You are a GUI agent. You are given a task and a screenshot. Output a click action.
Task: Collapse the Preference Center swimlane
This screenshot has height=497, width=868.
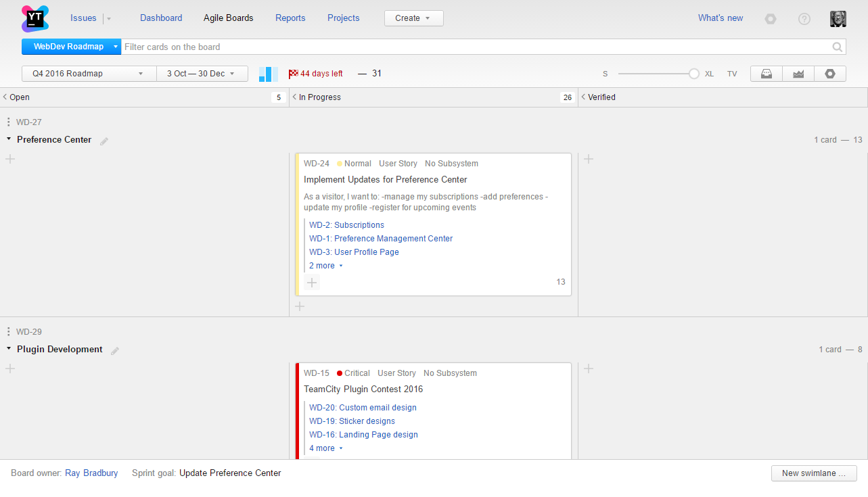[x=9, y=139]
